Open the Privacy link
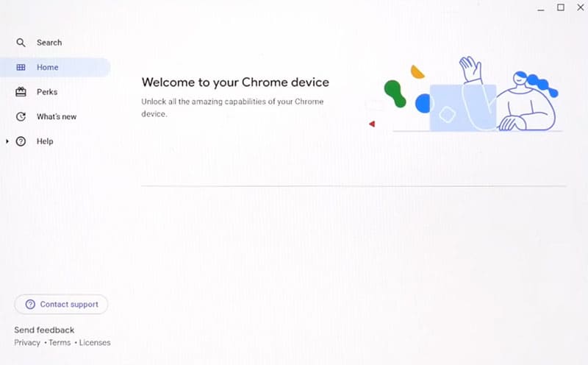 [x=27, y=342]
